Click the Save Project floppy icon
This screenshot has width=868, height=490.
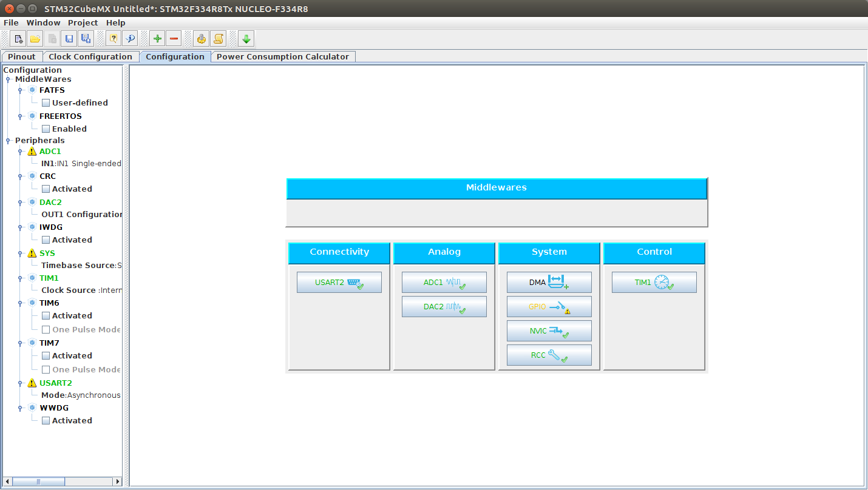pyautogui.click(x=69, y=39)
